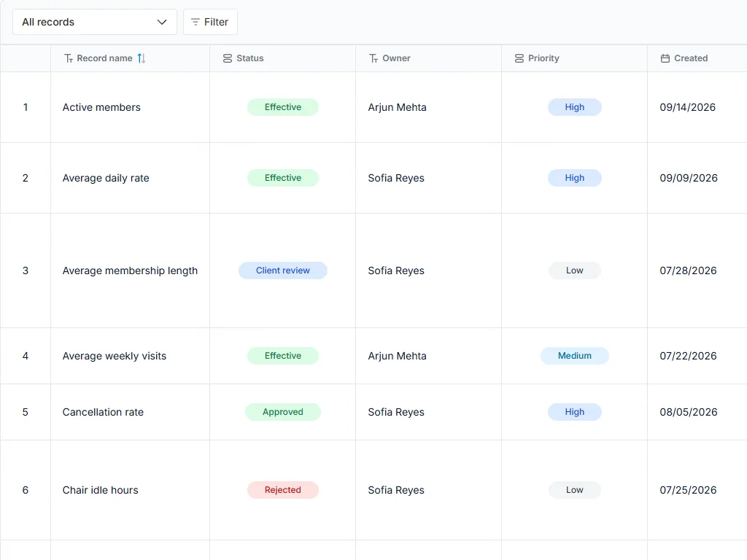The height and width of the screenshot is (560, 747).
Task: Click the select-type icon beside Status header
Action: tap(228, 58)
